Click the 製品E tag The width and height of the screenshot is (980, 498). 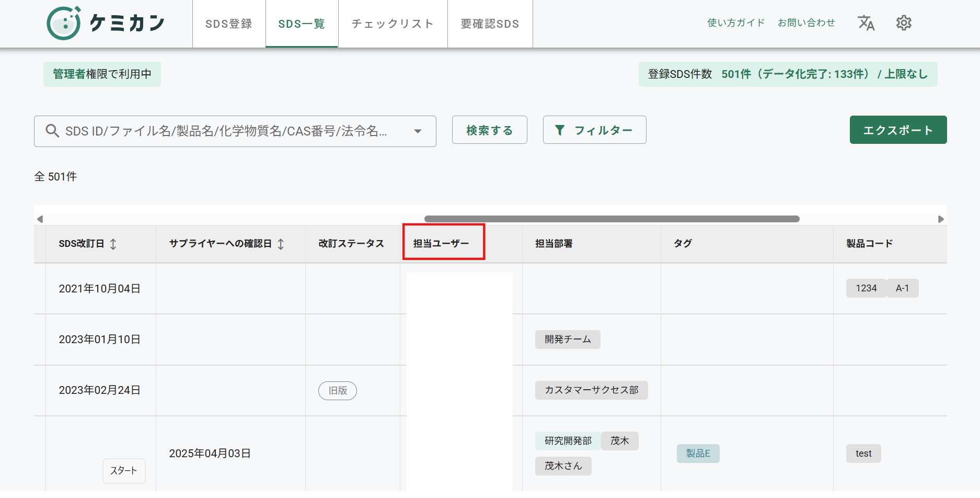click(698, 454)
